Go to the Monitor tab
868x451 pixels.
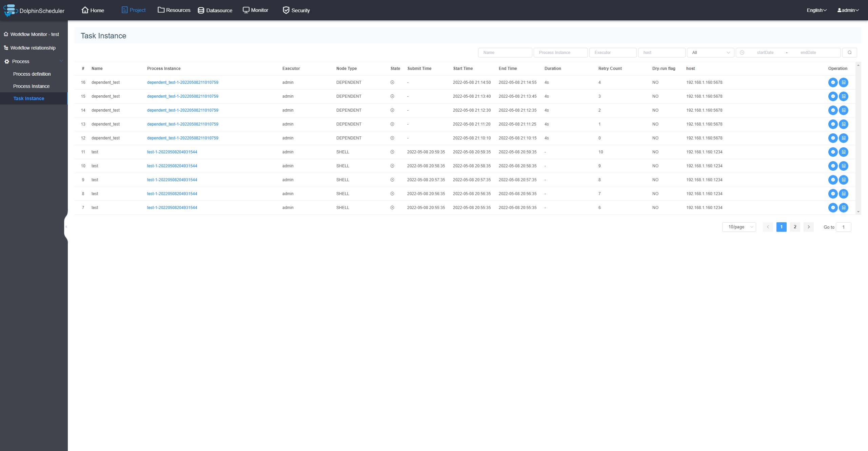tap(255, 10)
